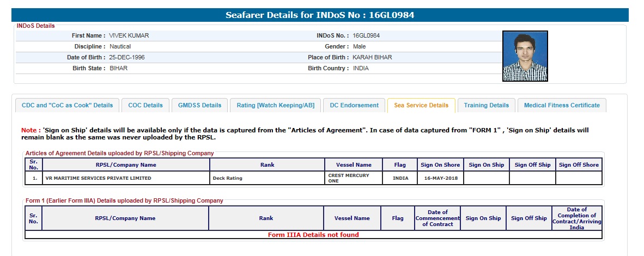Click the 16-MAY-2018 sign on shore date

pyautogui.click(x=440, y=178)
